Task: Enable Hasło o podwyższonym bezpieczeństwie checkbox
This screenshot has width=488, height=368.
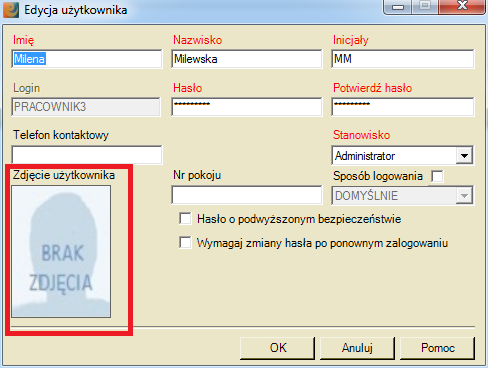Action: tap(185, 219)
